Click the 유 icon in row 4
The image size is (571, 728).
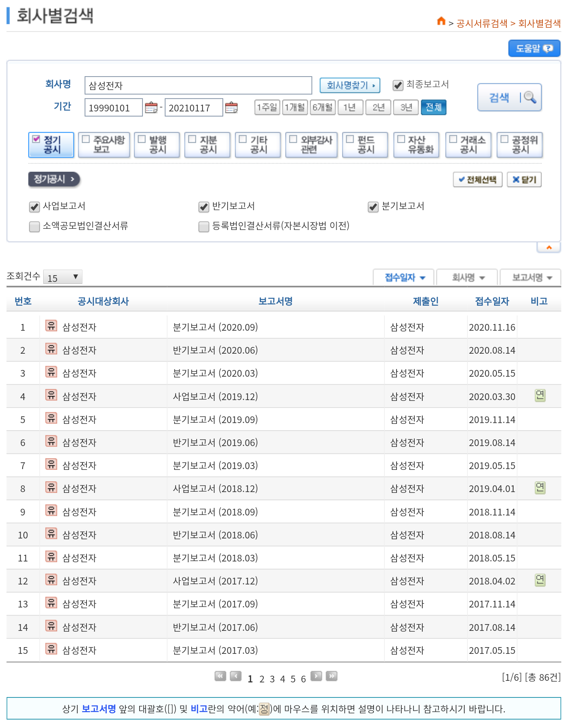pyautogui.click(x=51, y=395)
